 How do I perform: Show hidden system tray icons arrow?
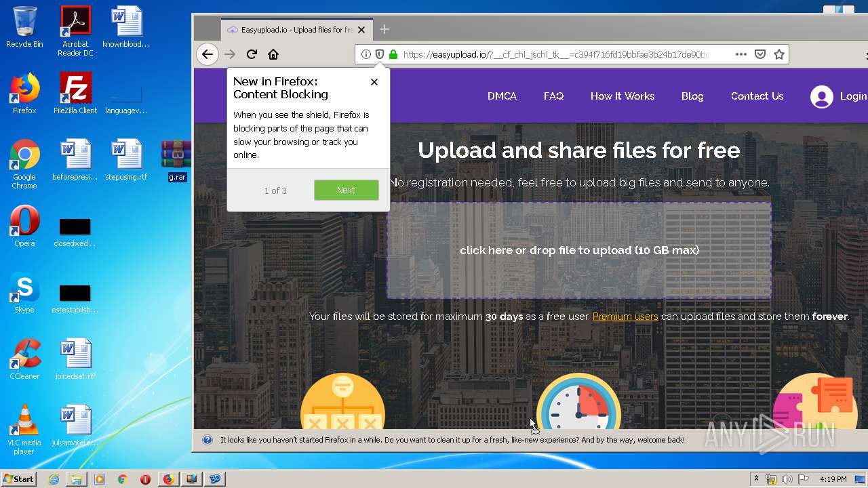coord(756,479)
